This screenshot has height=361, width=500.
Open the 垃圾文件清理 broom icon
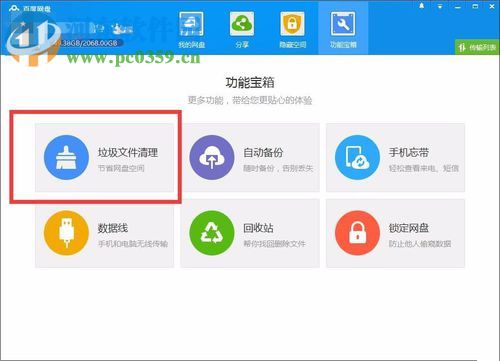[66, 157]
